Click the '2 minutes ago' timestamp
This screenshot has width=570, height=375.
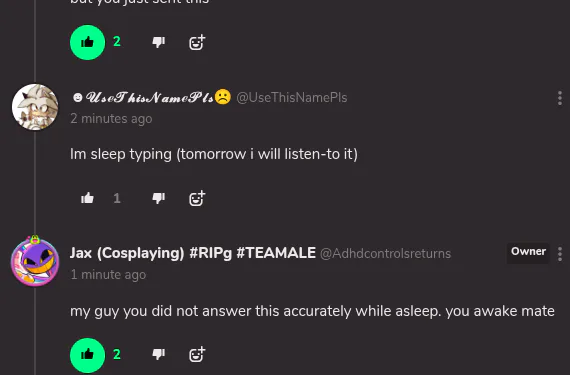pyautogui.click(x=111, y=119)
